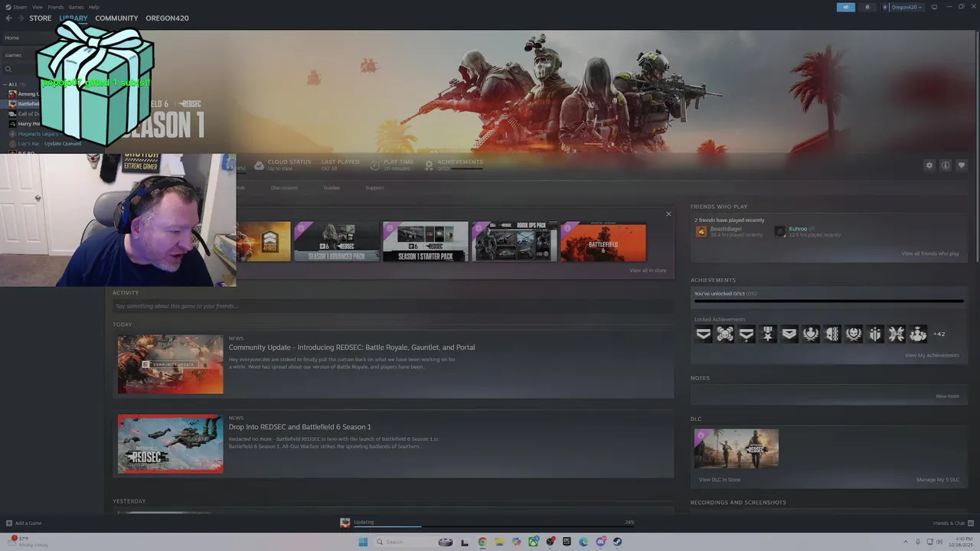The height and width of the screenshot is (551, 980).
Task: Open Xbox app from the taskbar
Action: 533,542
